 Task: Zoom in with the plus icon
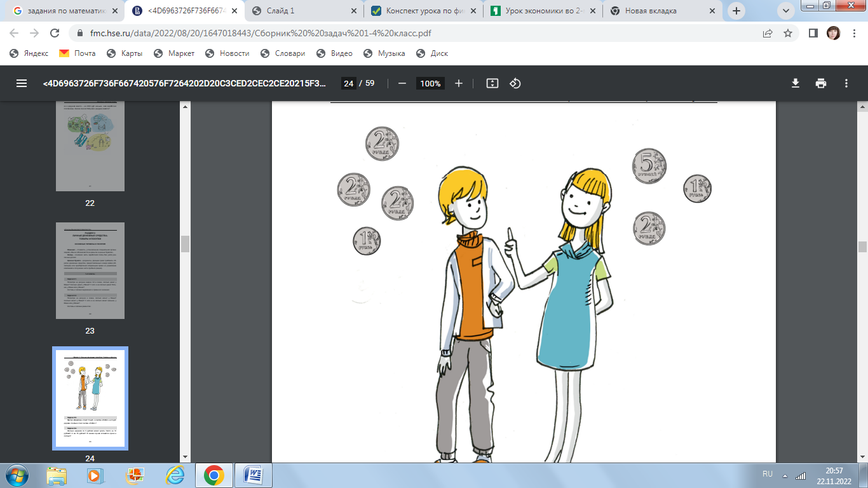coord(459,83)
